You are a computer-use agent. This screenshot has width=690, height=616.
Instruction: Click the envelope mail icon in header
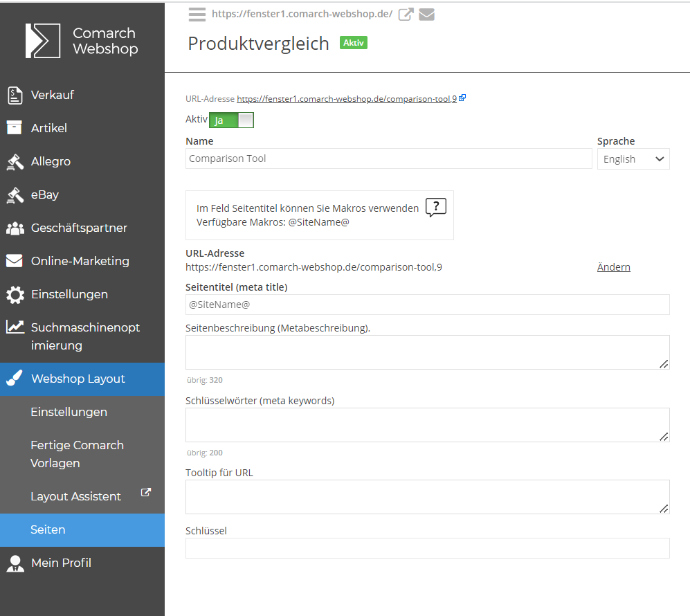click(426, 15)
